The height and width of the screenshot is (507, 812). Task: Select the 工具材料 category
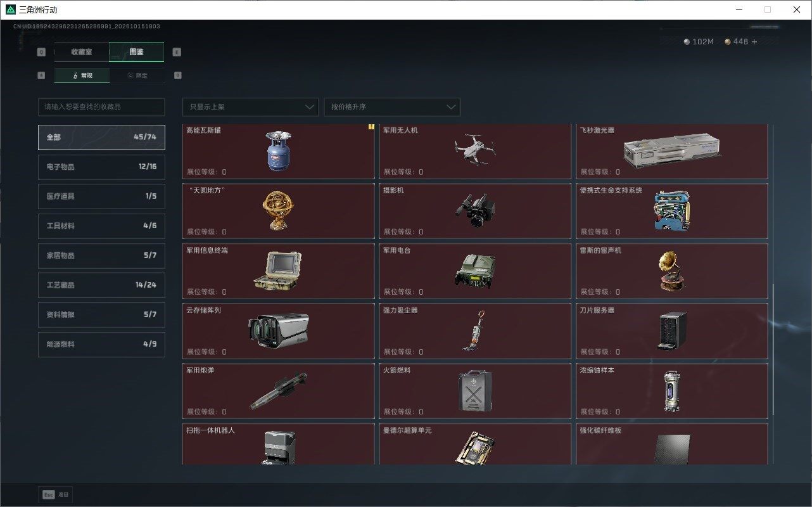[101, 226]
